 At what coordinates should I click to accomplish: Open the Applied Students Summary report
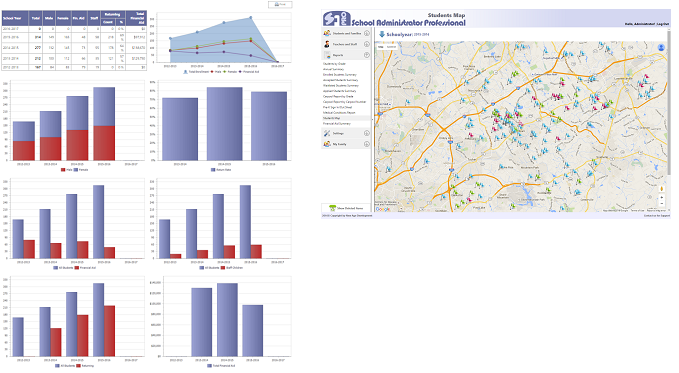340,91
